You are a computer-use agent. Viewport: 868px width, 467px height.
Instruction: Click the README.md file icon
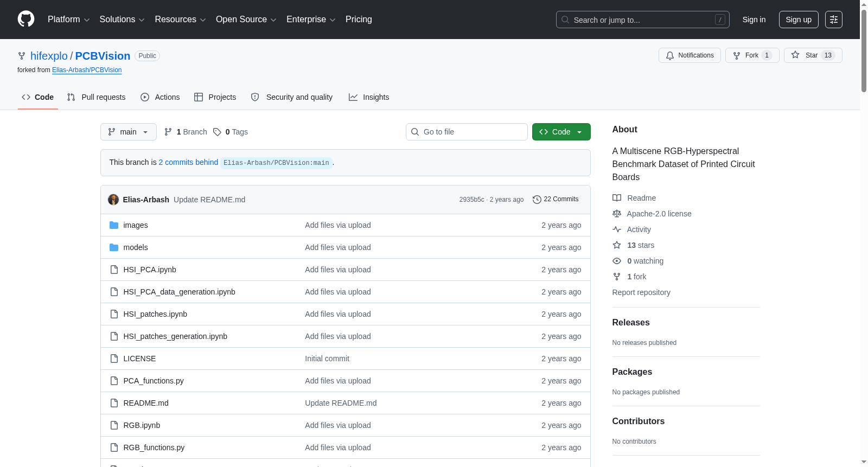click(x=114, y=403)
